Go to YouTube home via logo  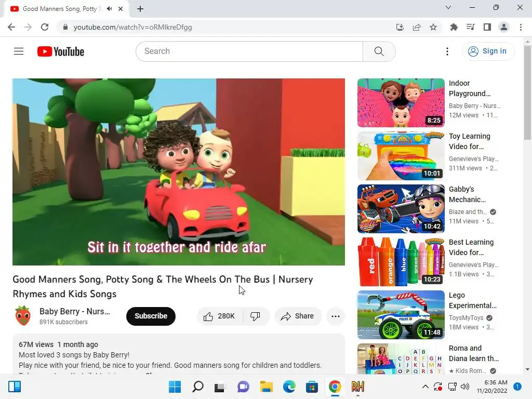[x=60, y=51]
